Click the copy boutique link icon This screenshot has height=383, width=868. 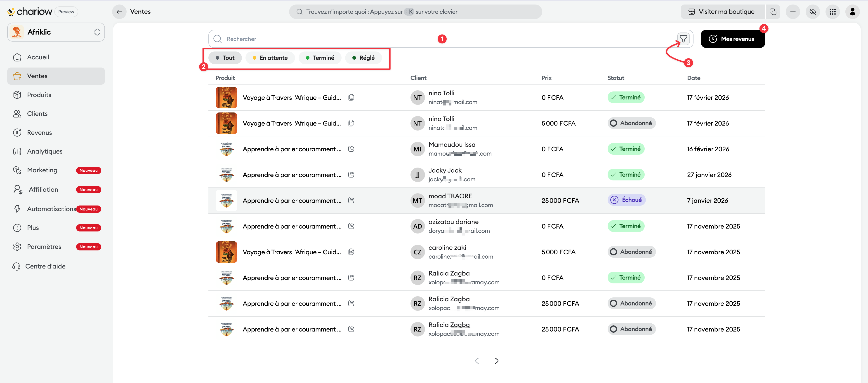pyautogui.click(x=773, y=12)
